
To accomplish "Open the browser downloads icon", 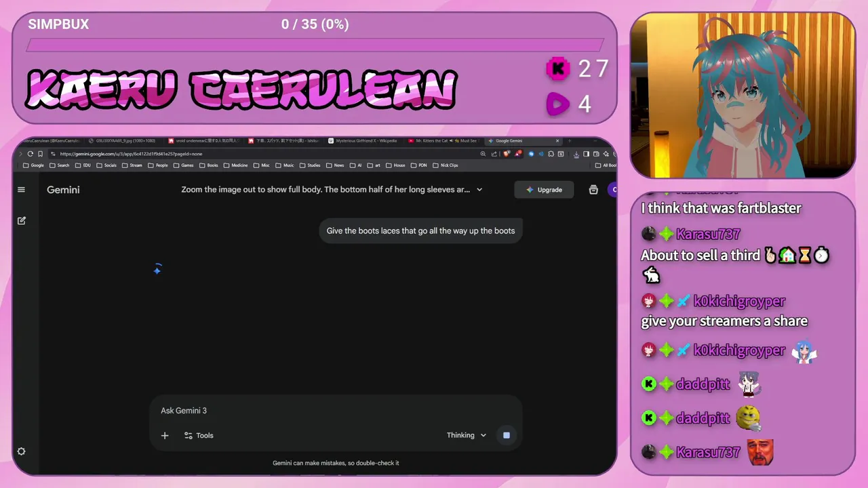I will 576,154.
